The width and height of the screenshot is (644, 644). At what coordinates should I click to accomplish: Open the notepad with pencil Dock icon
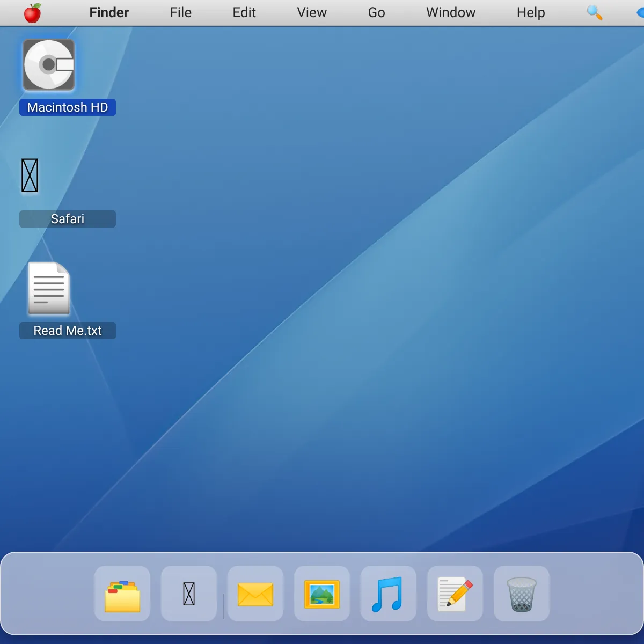tap(455, 594)
